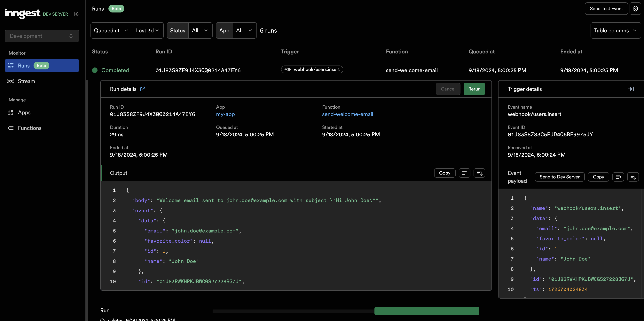This screenshot has width=644, height=321.
Task: Collapse the sidebar using the arrow icon
Action: [76, 14]
